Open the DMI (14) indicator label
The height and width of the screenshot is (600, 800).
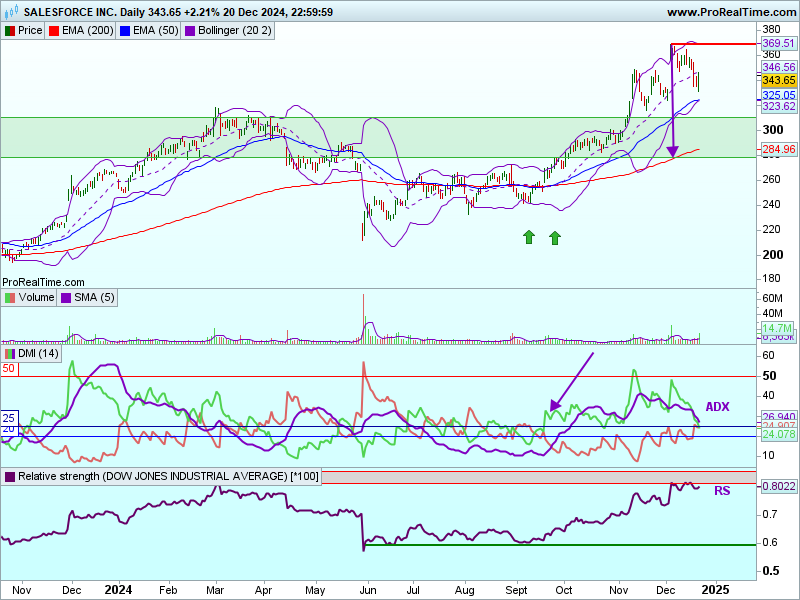(x=39, y=354)
